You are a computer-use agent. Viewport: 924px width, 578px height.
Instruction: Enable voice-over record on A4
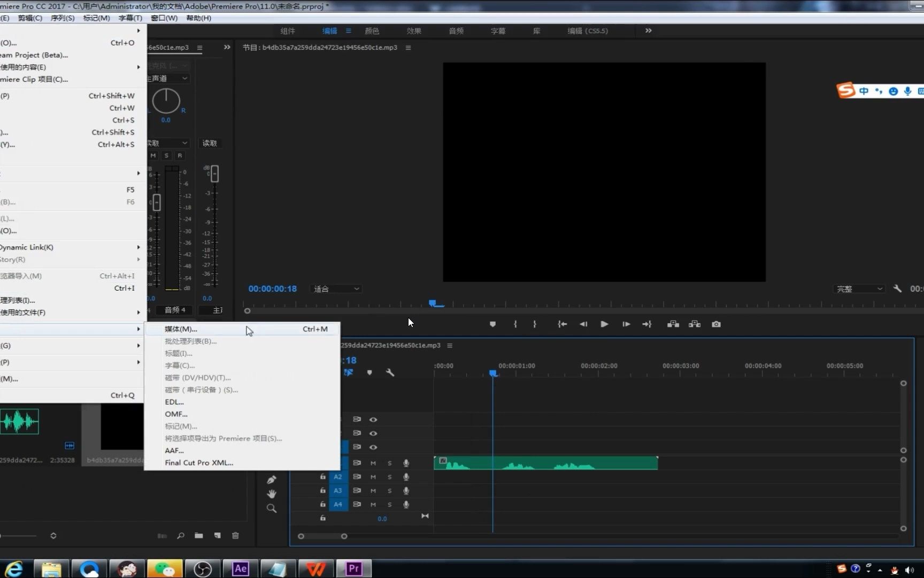click(x=406, y=505)
